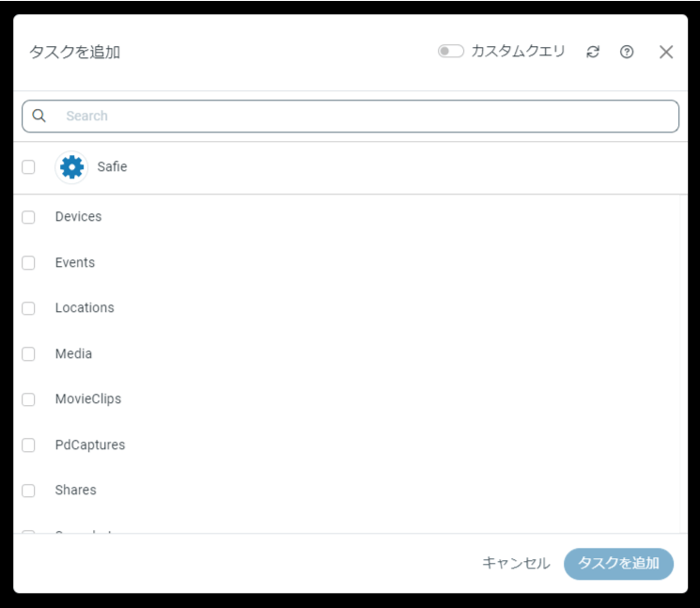Click the blue タスクを追加 button
Viewport: 700px width, 608px height.
(x=619, y=563)
